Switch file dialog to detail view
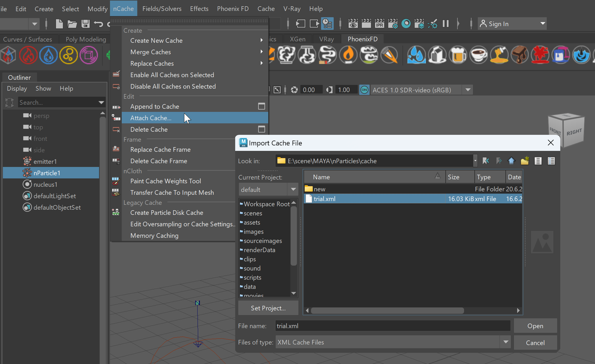The image size is (595, 364). 551,161
